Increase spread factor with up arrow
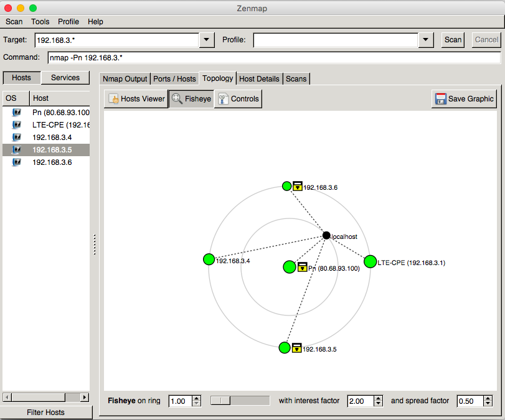This screenshot has width=505, height=420. [488, 398]
